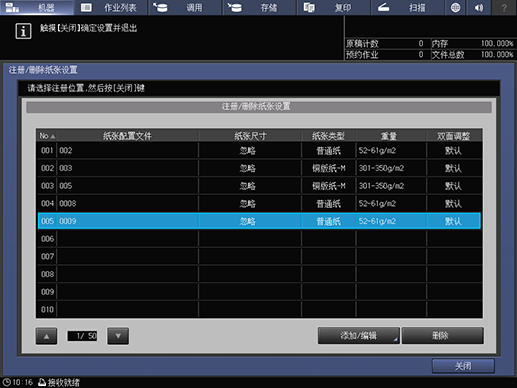The image size is (517, 388).
Task: Click the 重量 weight column header
Action: click(391, 136)
